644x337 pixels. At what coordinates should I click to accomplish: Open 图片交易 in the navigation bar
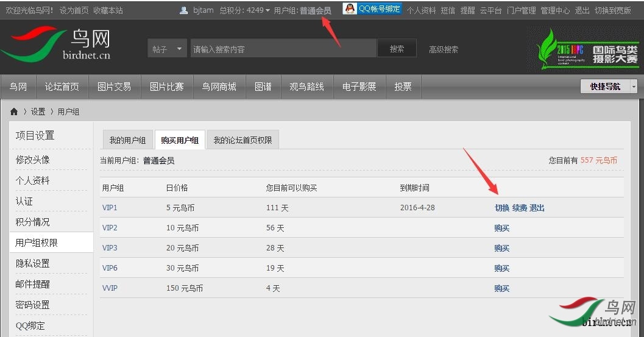click(114, 87)
